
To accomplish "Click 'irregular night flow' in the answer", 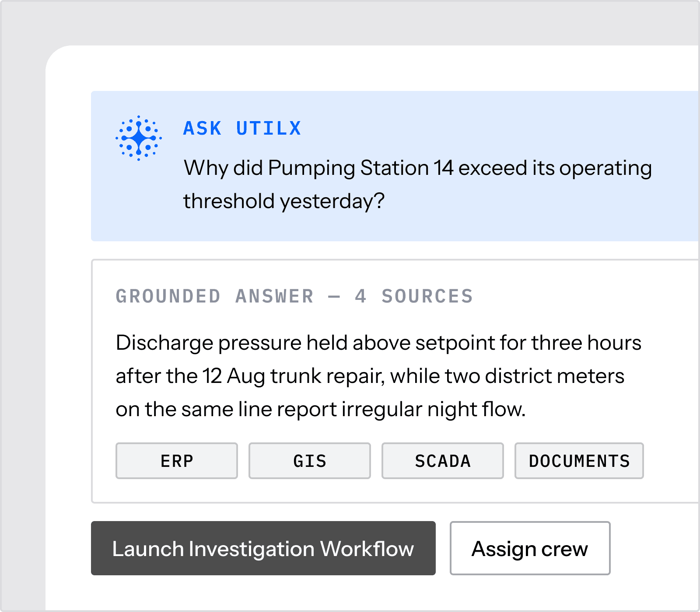I will [433, 410].
